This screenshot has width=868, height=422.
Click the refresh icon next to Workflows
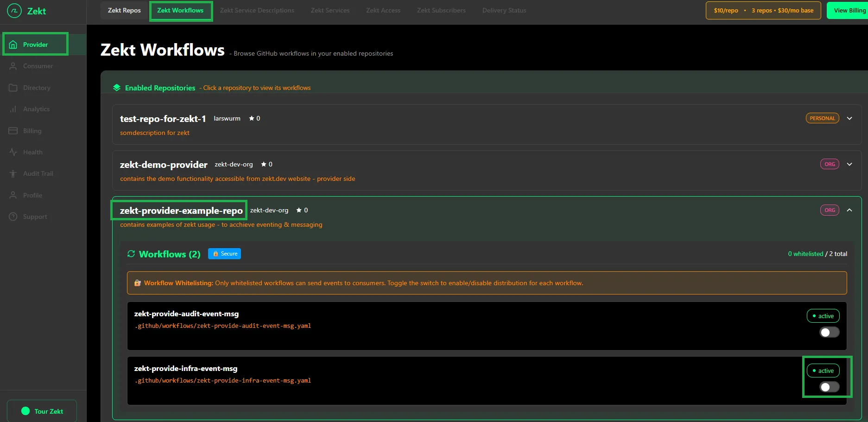(131, 254)
